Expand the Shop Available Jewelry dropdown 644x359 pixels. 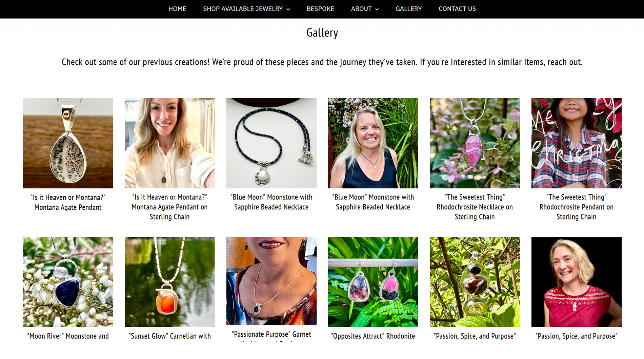pyautogui.click(x=246, y=9)
